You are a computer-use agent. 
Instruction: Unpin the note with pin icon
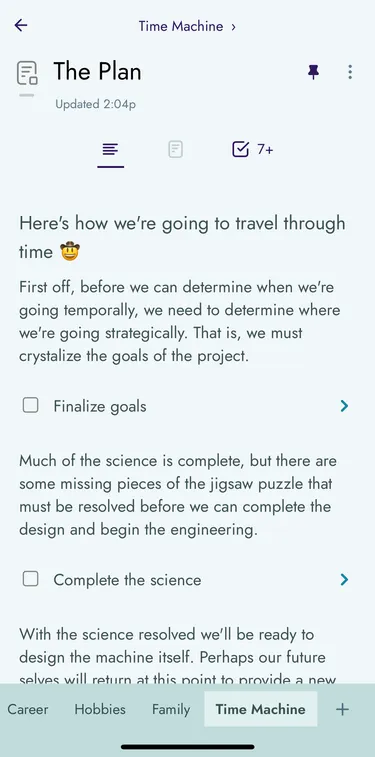tap(313, 72)
